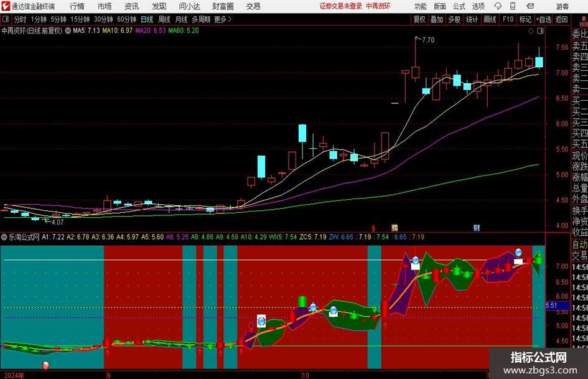This screenshot has width=588, height=379.
Task: Switch to the 30分钟 period tab
Action: click(103, 19)
